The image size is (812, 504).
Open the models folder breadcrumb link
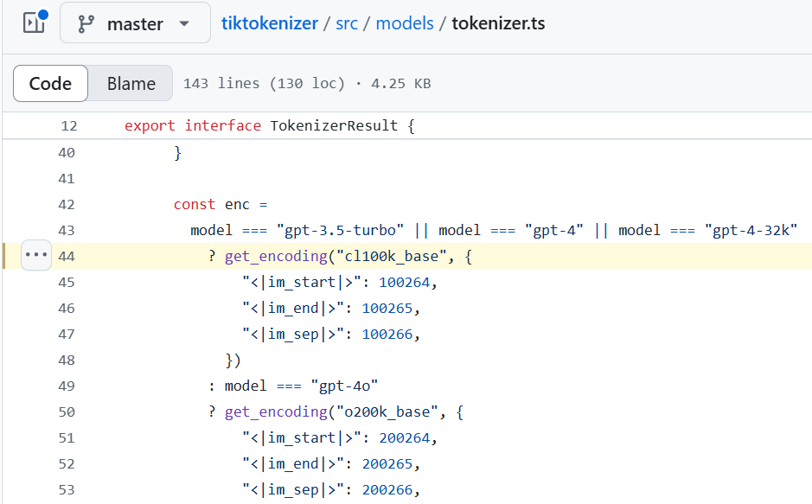(404, 23)
